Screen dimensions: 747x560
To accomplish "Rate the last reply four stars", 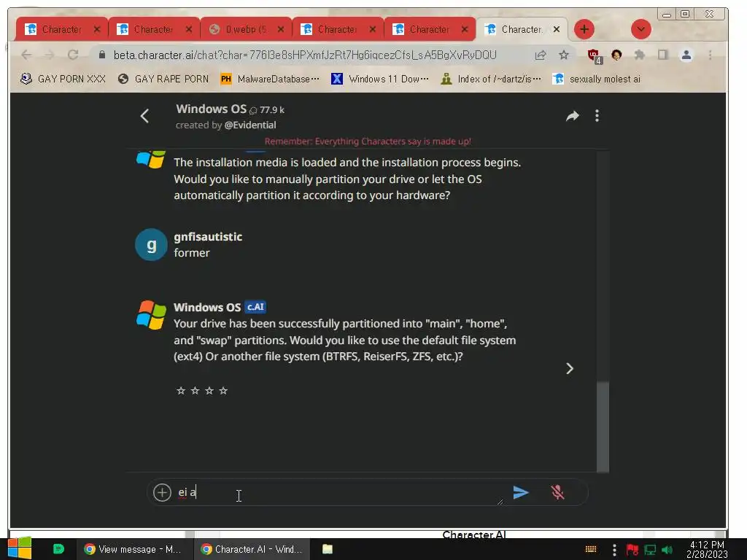I will pyautogui.click(x=223, y=391).
